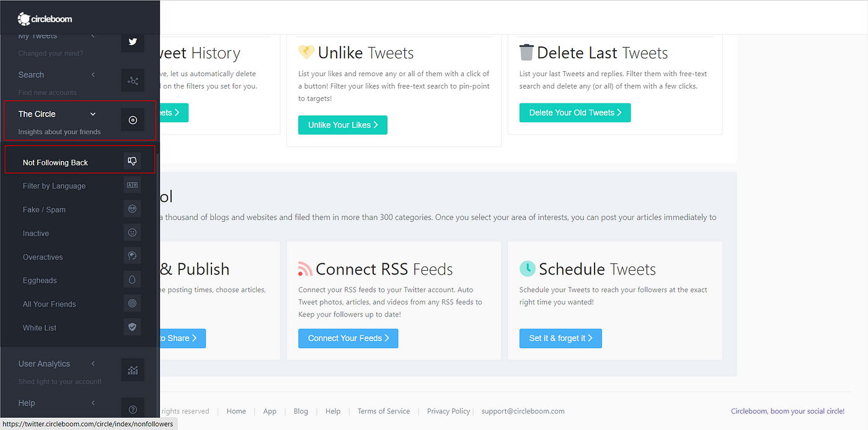Open the App footer link
This screenshot has height=430, width=868.
pos(270,411)
